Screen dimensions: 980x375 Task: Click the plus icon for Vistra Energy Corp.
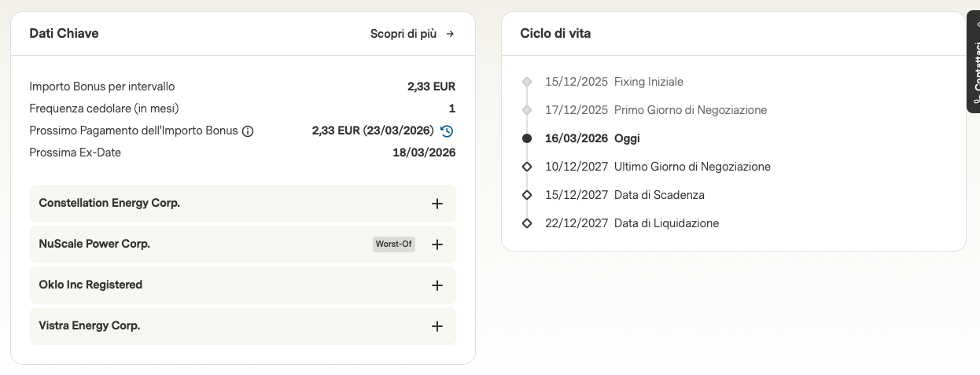click(437, 326)
